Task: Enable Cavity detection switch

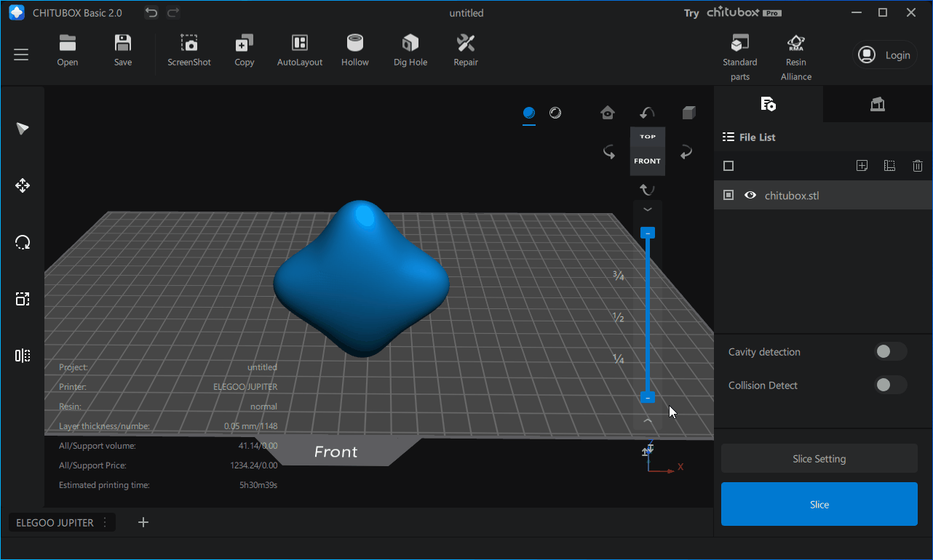Action: (x=890, y=352)
